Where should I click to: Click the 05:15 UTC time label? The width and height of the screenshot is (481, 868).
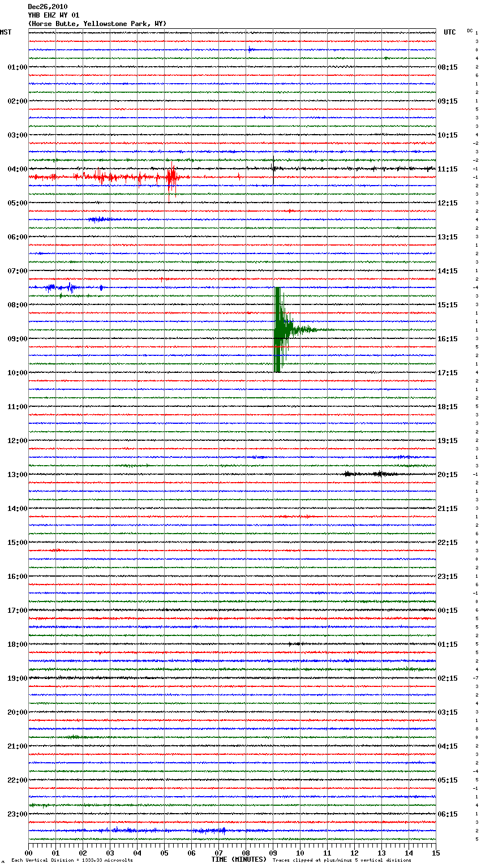coord(448,780)
